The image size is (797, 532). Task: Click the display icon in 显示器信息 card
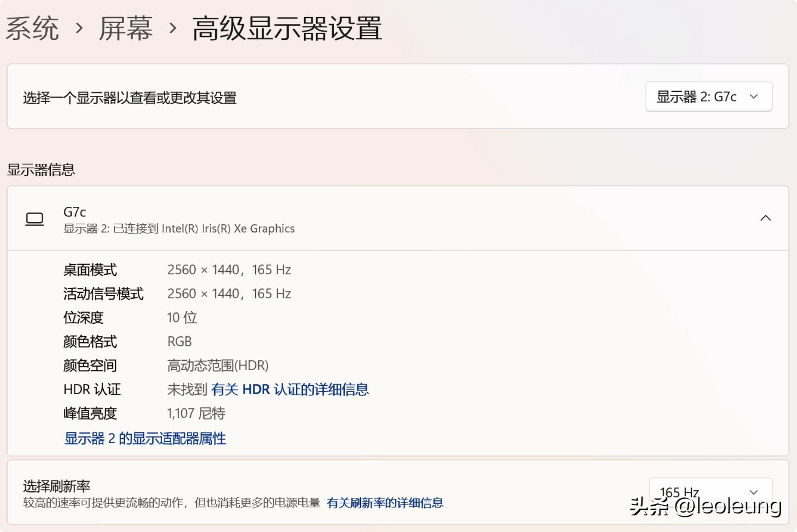pyautogui.click(x=35, y=219)
